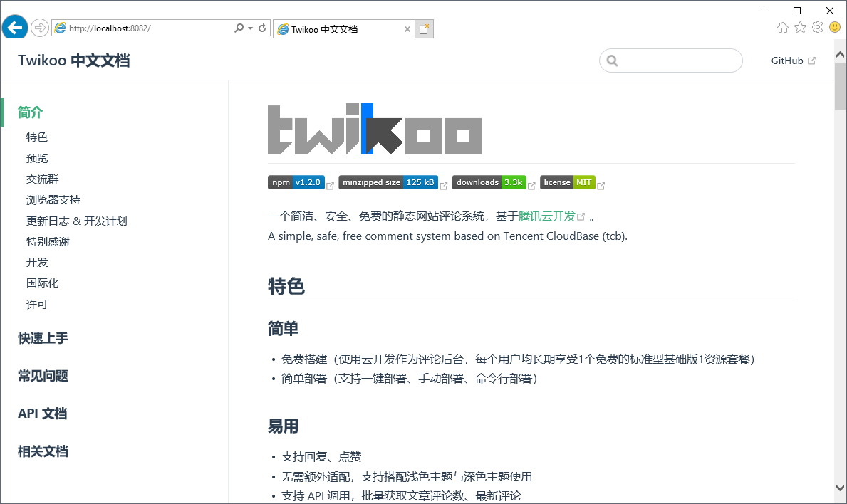
Task: Click the license MIT badge
Action: 568,182
